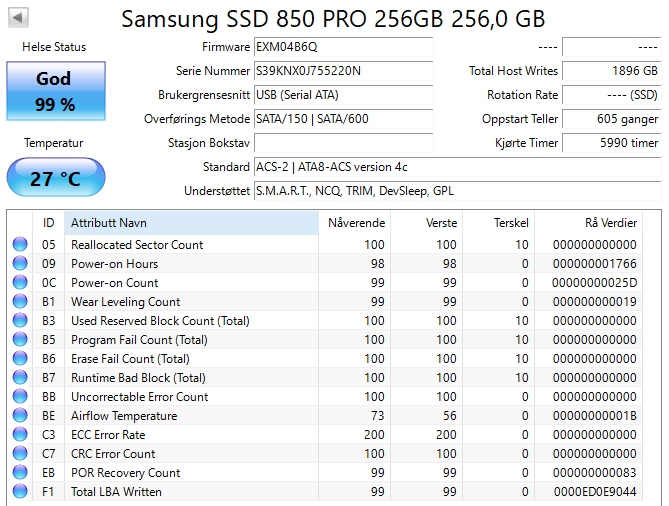Click the Nåverende column header
Screen dimensions: 669x506
355,222
